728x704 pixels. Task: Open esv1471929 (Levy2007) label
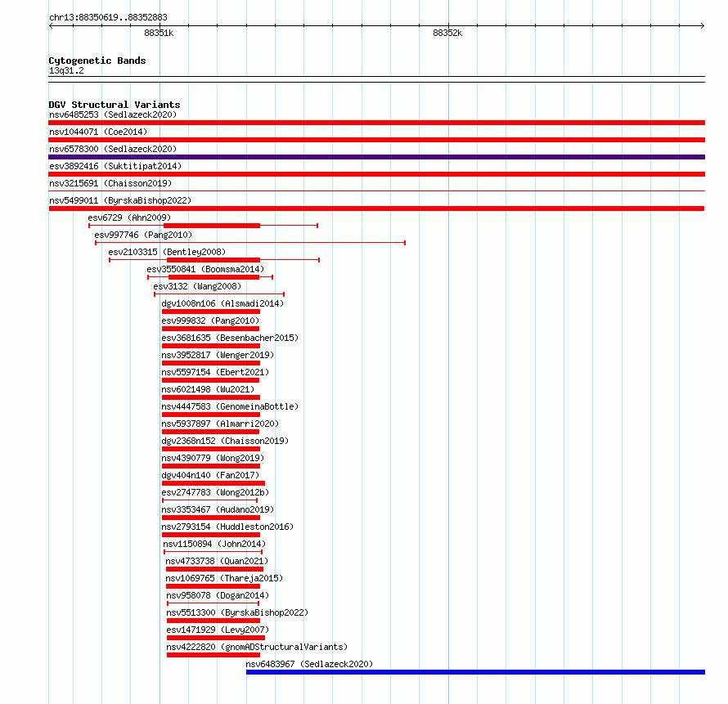click(218, 630)
